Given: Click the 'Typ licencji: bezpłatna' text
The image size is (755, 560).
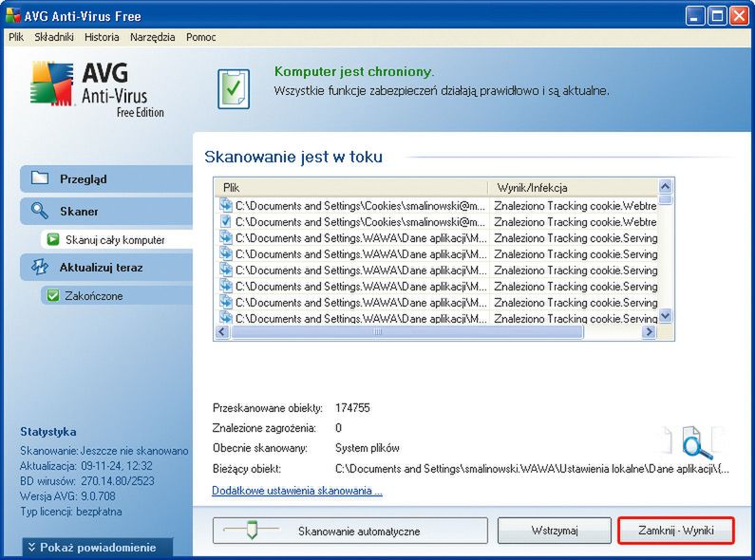Looking at the screenshot, I should pos(71,512).
